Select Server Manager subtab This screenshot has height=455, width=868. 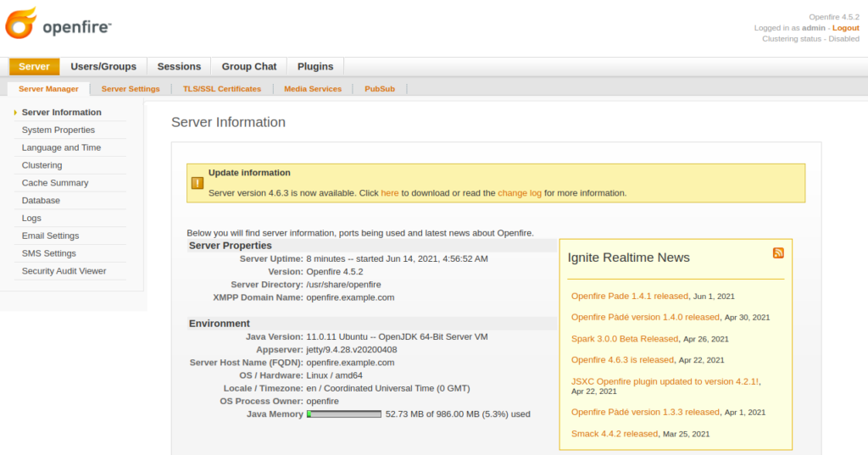pyautogui.click(x=48, y=89)
